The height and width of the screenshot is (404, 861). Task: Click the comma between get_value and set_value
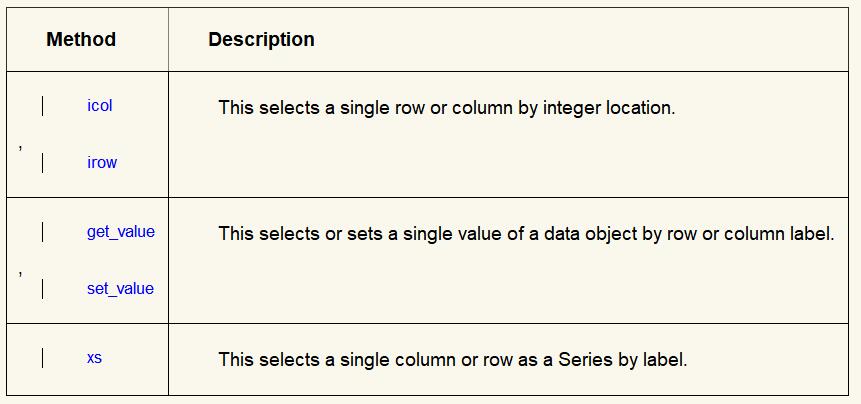point(21,273)
